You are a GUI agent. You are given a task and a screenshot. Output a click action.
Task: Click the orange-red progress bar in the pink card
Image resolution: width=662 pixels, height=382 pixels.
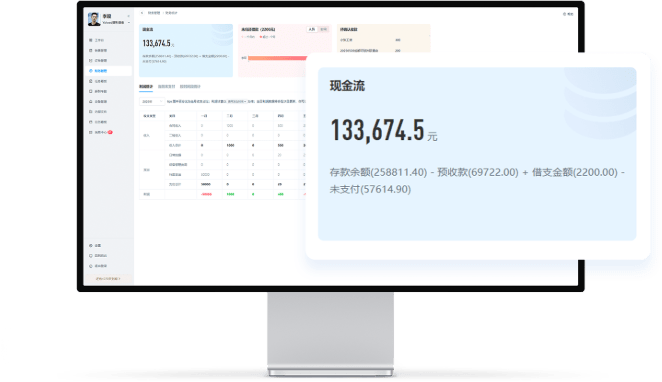(x=277, y=58)
